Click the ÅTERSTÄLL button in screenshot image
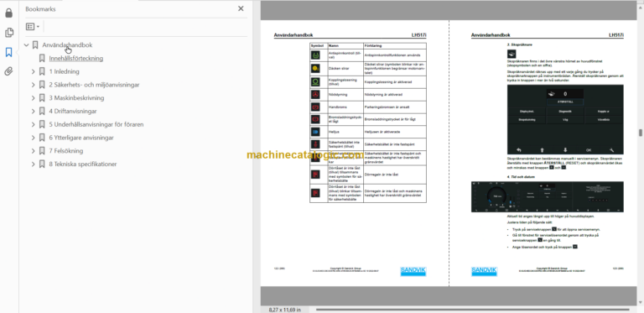This screenshot has height=313, width=644. coord(565,101)
